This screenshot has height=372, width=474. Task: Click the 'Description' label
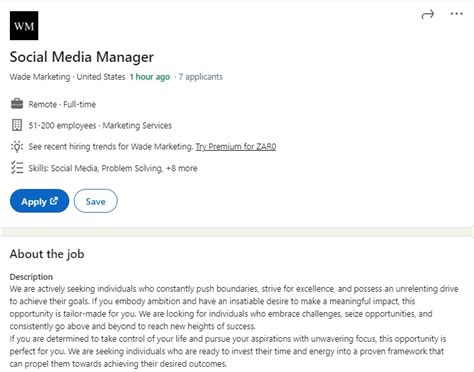point(31,277)
